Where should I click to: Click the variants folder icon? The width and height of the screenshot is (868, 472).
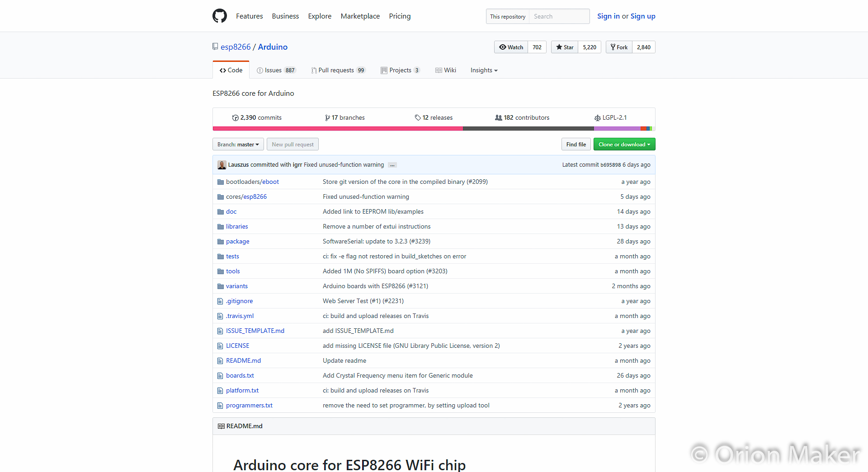[x=221, y=286]
